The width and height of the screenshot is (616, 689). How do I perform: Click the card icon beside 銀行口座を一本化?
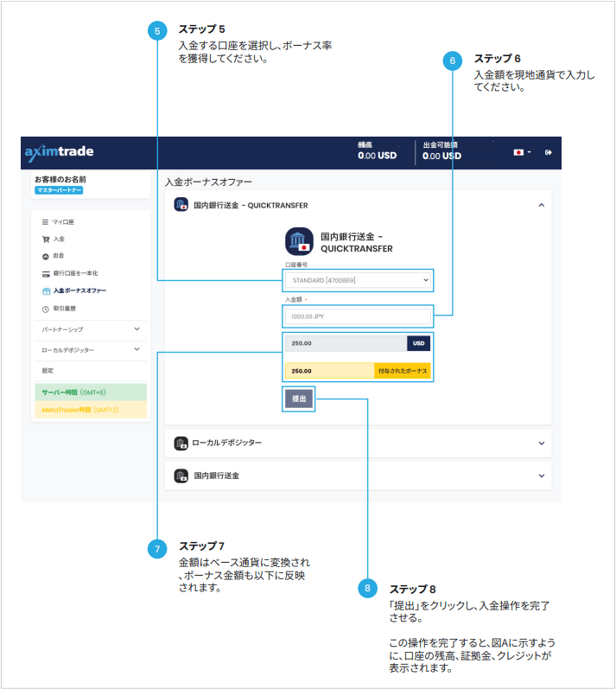[46, 274]
